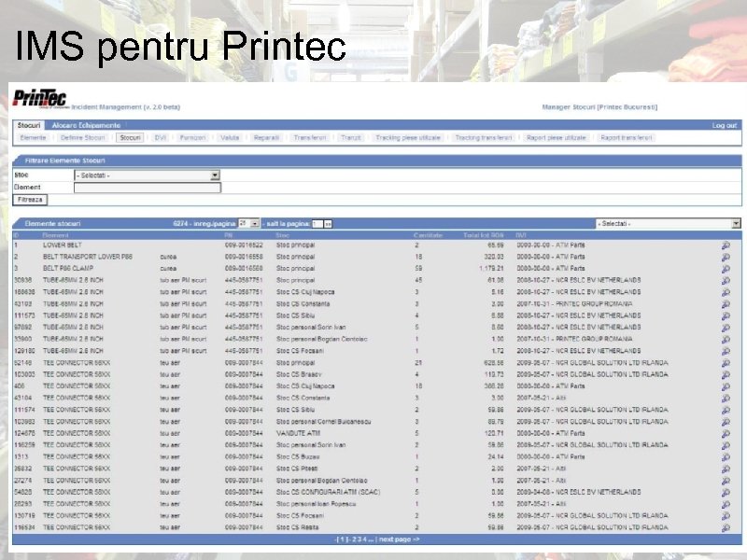View TEE CONNECTOR entry for Stoc personal Bogdan Ciontolac
Screen dimensions: 747x560
coord(726,481)
